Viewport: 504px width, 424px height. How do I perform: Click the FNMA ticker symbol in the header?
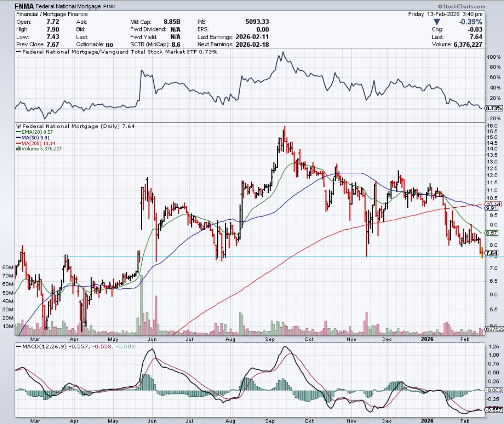point(24,6)
